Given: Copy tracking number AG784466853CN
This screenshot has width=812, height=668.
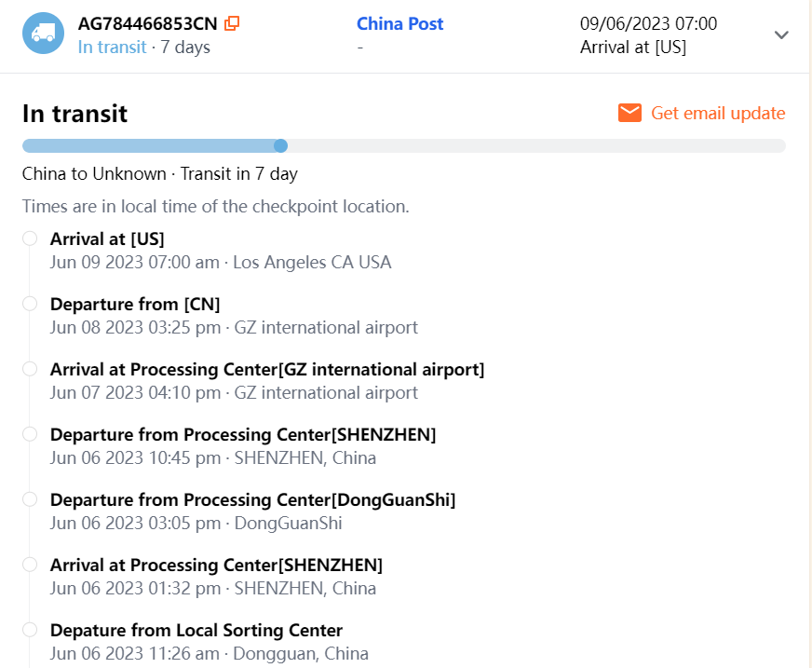Looking at the screenshot, I should (233, 23).
